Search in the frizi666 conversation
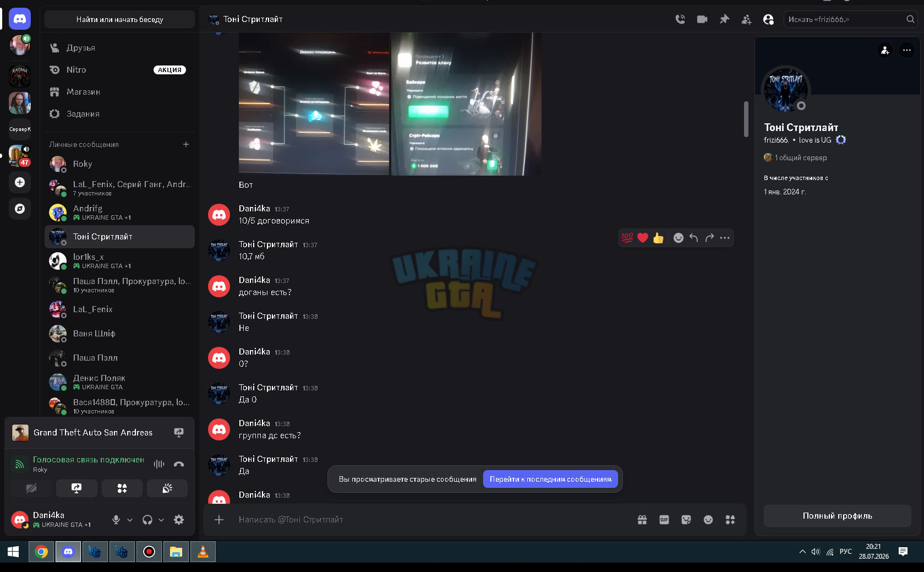Image resolution: width=924 pixels, height=572 pixels. 851,19
